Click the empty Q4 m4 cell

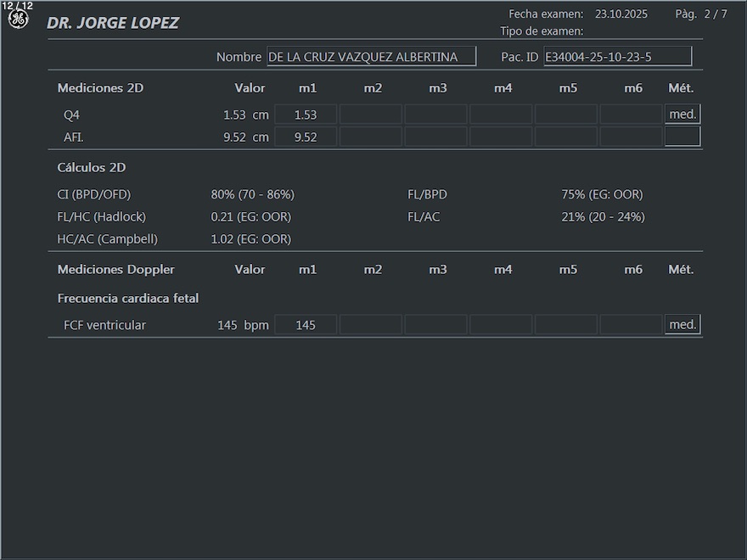(501, 115)
